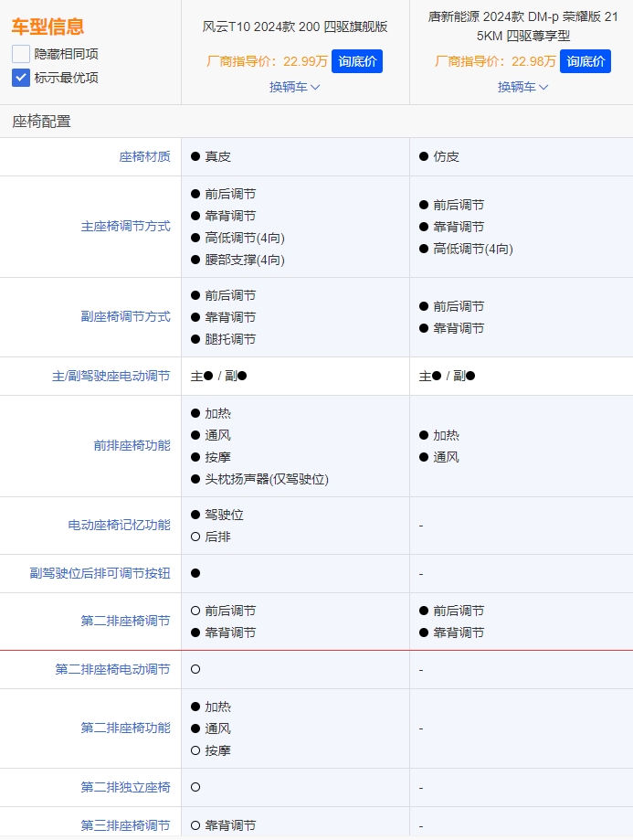Click 头枕扬声器(仅驾驶位) text
Image resolution: width=633 pixels, height=840 pixels.
point(267,479)
